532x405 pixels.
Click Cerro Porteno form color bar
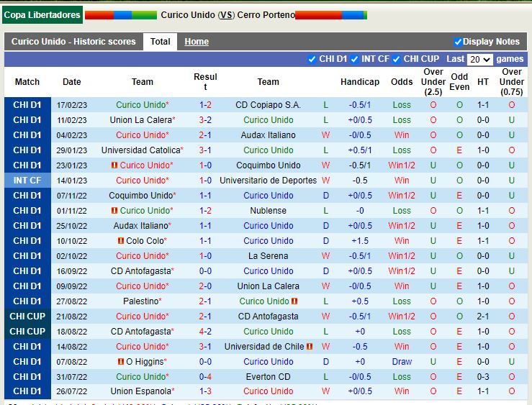[331, 15]
